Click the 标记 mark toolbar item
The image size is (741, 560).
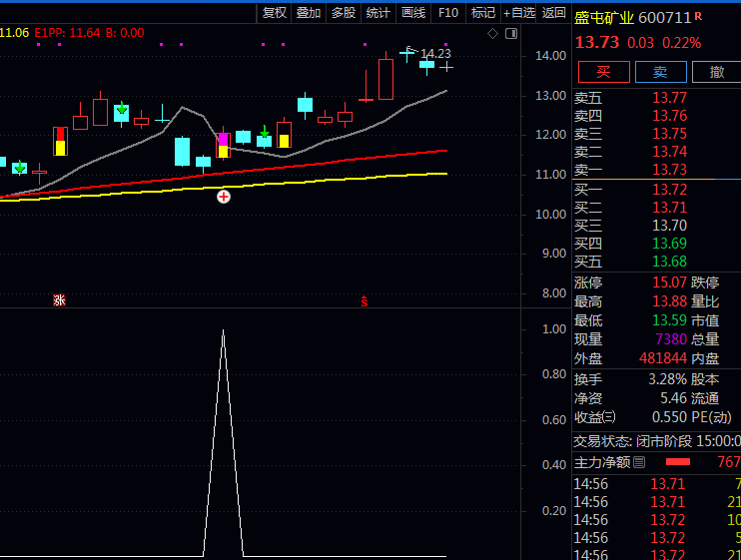point(483,13)
